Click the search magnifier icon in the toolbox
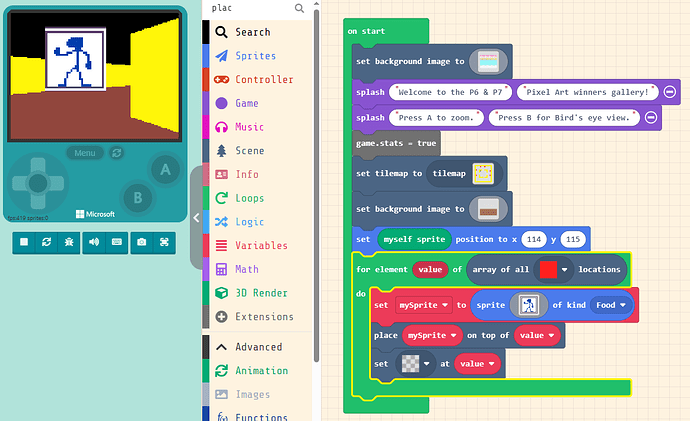 (x=299, y=8)
